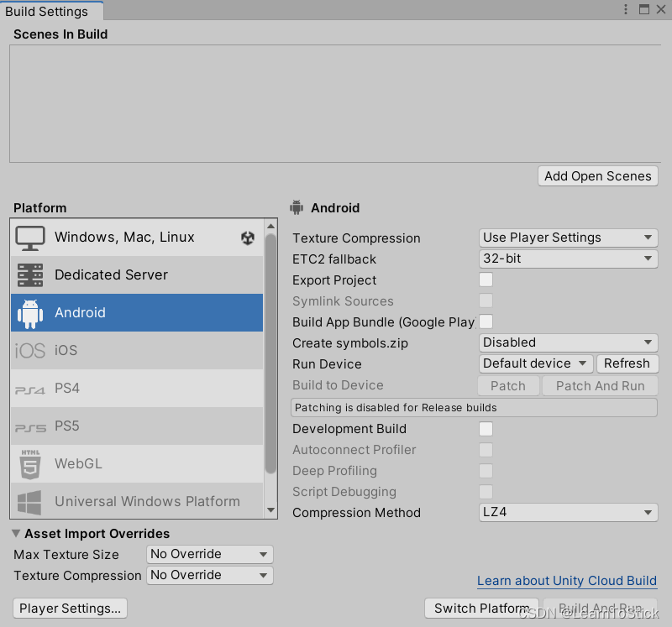This screenshot has width=672, height=627.
Task: Click the Patch button
Action: (508, 386)
